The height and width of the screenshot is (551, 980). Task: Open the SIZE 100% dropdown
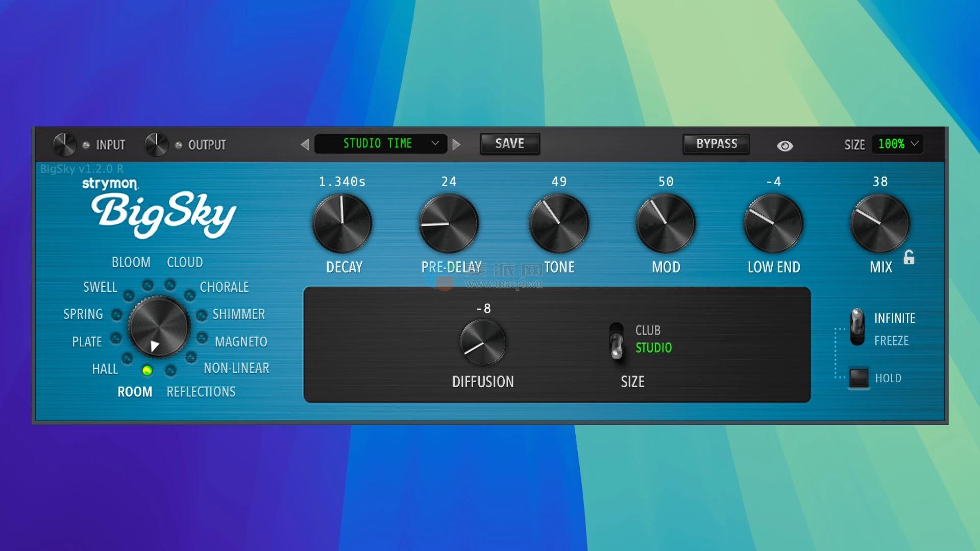click(x=897, y=144)
